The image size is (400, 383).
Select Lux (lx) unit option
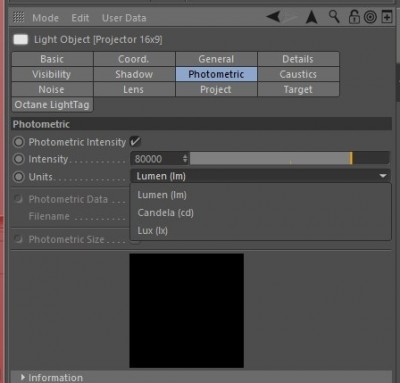pyautogui.click(x=152, y=231)
